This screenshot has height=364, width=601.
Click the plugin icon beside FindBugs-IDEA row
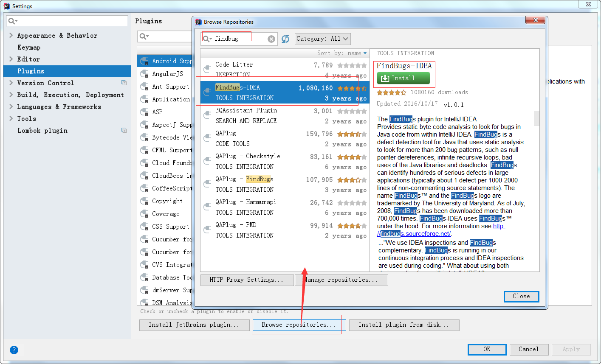click(x=207, y=92)
